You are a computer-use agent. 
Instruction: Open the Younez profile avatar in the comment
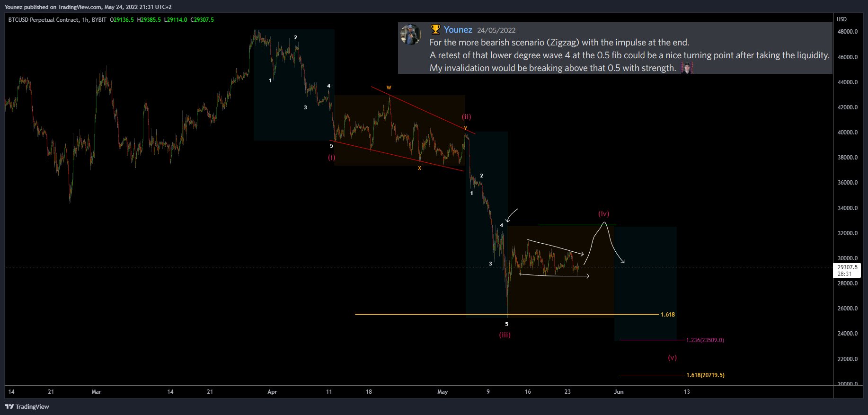point(410,35)
